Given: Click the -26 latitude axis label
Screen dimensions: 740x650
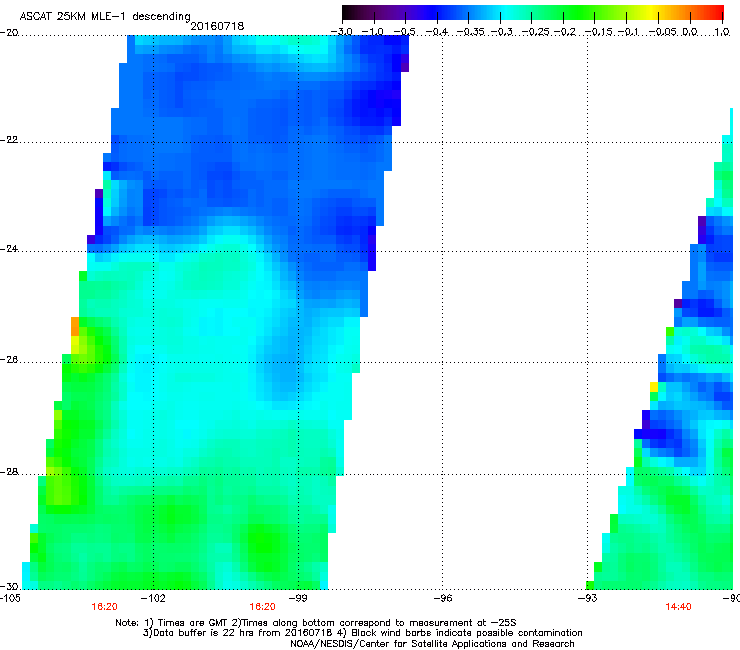Looking at the screenshot, I should tap(9, 359).
